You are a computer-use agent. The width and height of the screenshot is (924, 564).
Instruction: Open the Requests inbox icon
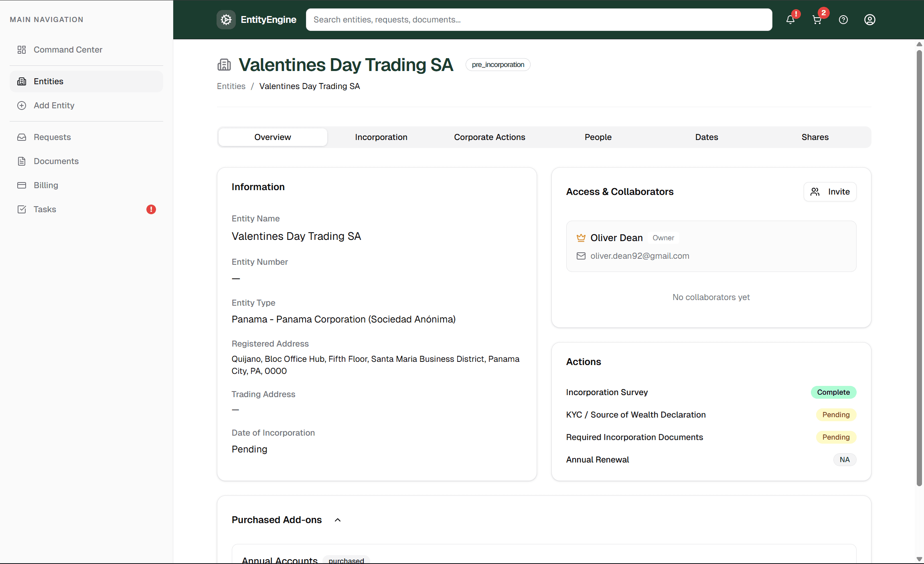(22, 137)
